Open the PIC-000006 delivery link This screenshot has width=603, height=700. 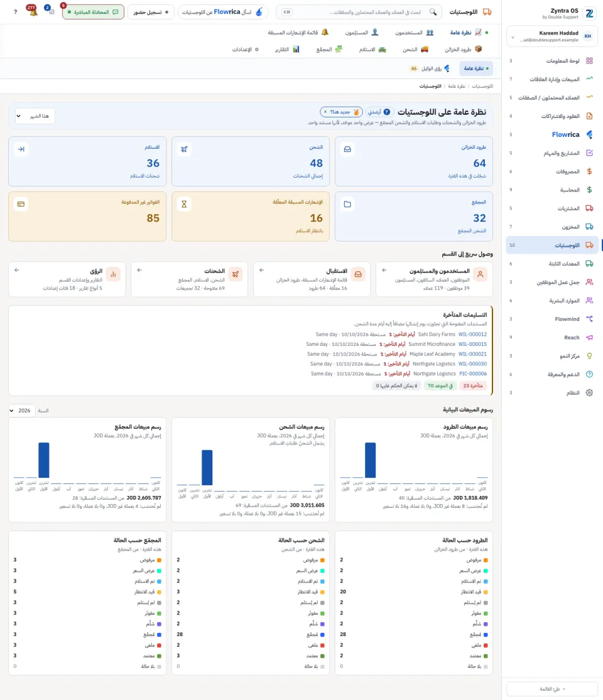(473, 374)
